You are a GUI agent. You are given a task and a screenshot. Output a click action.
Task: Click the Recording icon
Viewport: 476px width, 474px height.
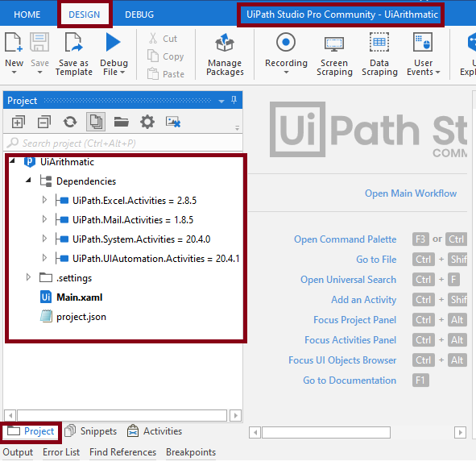286,42
